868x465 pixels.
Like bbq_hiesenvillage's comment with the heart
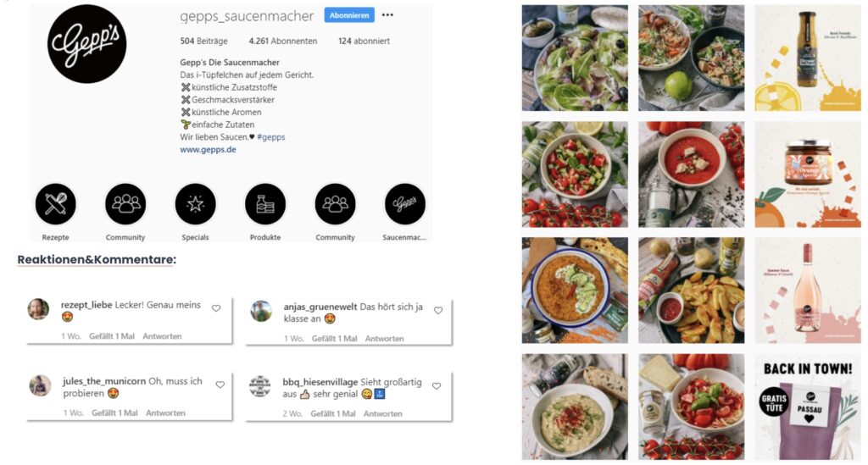[x=437, y=385]
